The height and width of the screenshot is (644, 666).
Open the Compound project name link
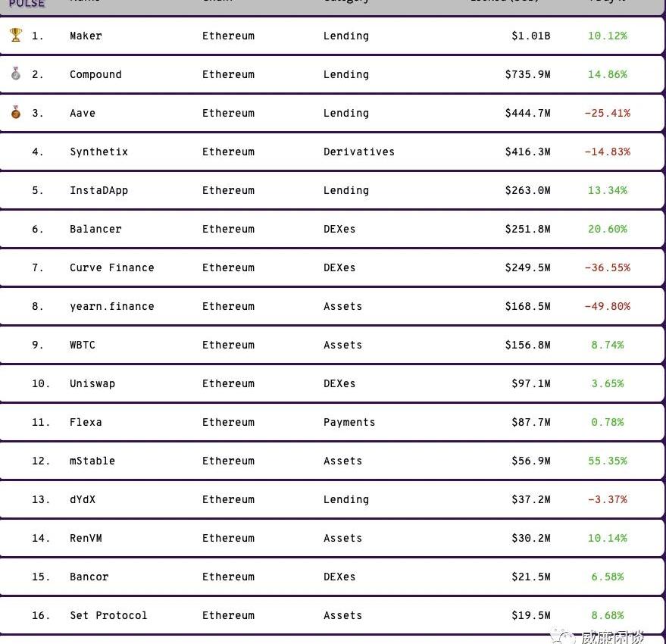pyautogui.click(x=95, y=74)
